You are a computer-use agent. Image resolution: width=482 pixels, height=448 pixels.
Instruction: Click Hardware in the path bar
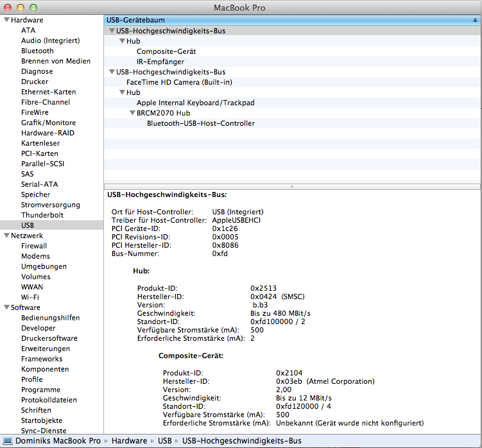129,441
